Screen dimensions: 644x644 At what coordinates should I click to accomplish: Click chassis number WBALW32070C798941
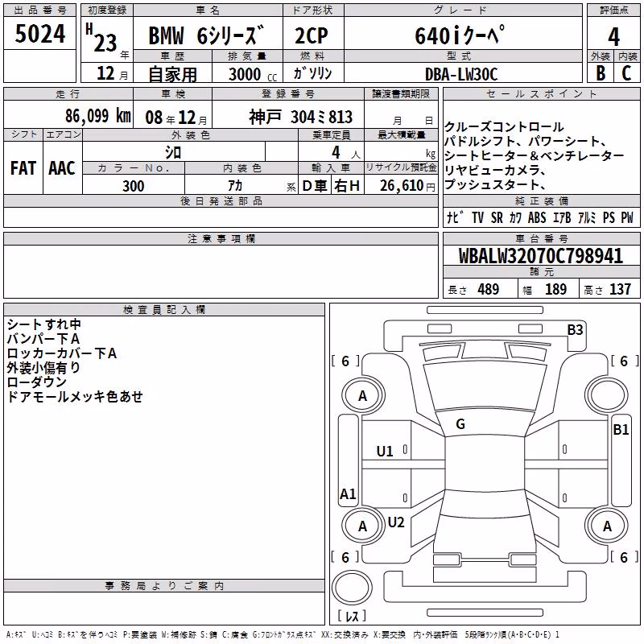pos(541,256)
